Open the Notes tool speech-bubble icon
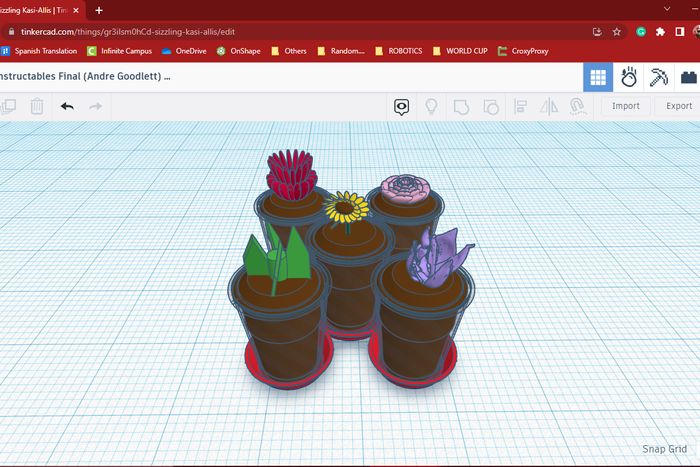Viewport: 700px width, 467px height. point(402,106)
